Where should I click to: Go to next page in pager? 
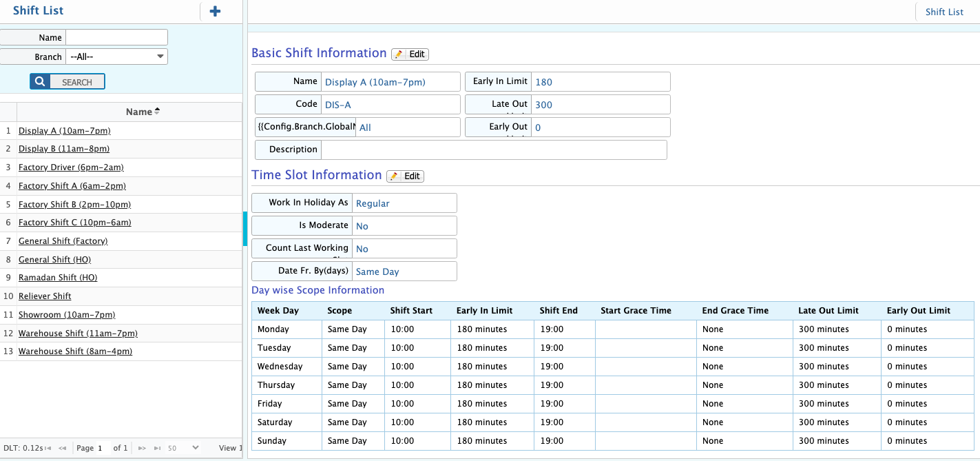tap(142, 448)
